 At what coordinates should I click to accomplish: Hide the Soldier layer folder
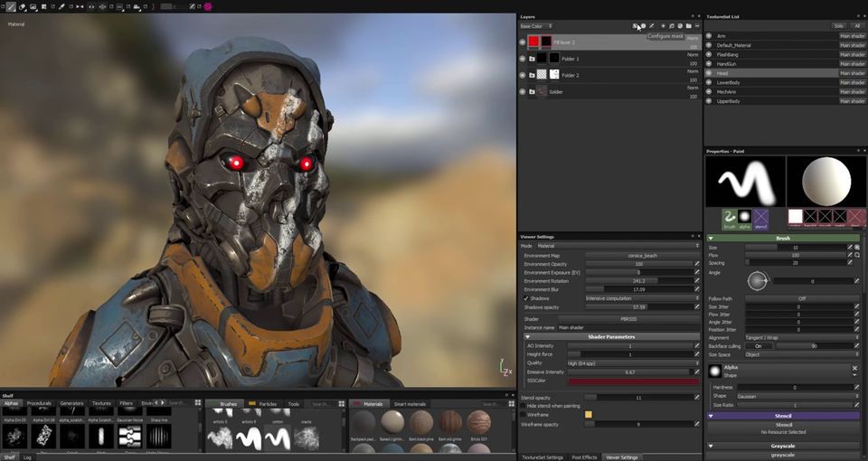point(523,92)
